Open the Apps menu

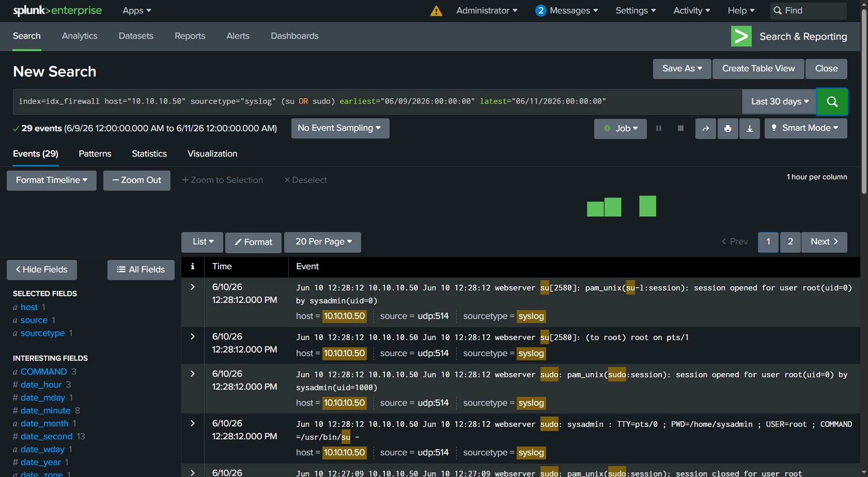tap(137, 11)
